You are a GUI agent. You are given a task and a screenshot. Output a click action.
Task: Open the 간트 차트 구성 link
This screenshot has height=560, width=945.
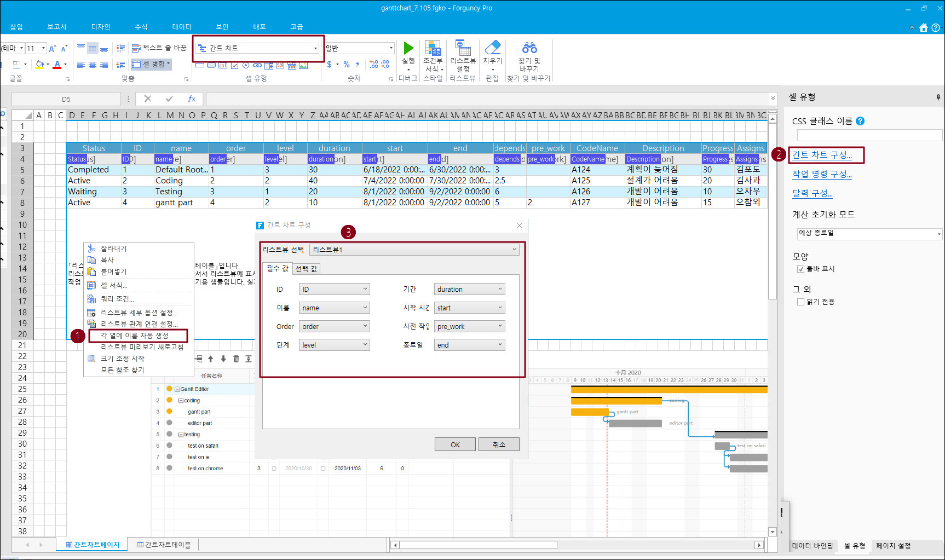coord(822,155)
